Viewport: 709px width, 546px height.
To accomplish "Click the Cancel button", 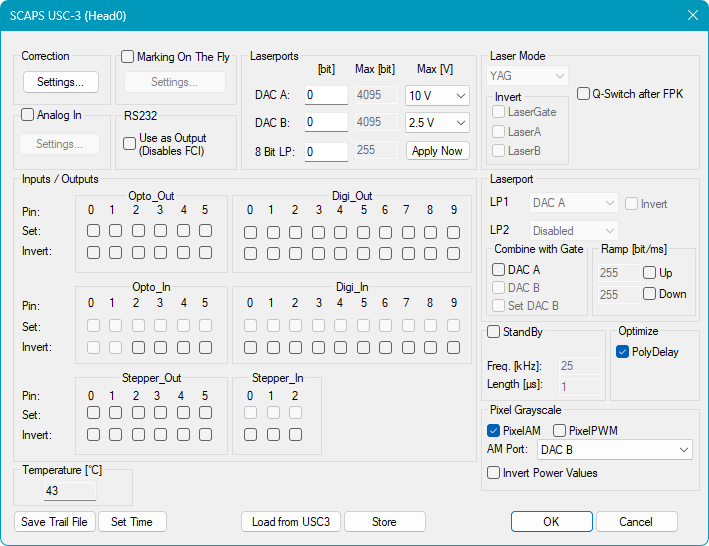I will tap(636, 522).
